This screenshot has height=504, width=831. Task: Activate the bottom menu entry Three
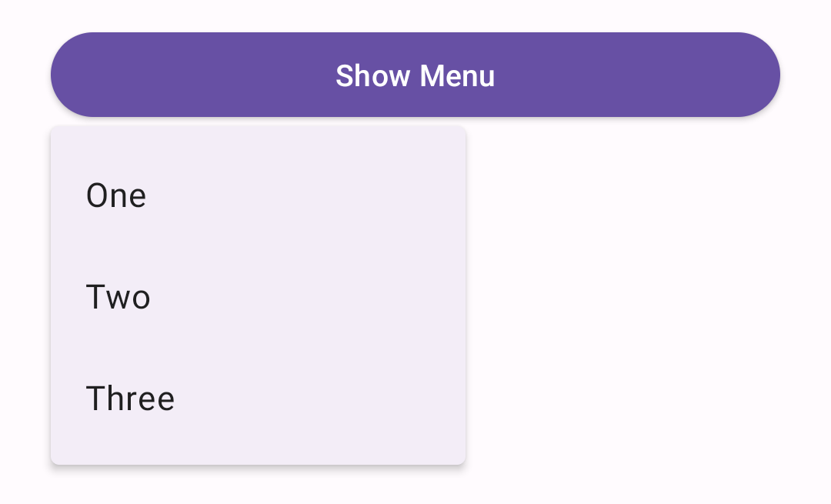click(130, 399)
